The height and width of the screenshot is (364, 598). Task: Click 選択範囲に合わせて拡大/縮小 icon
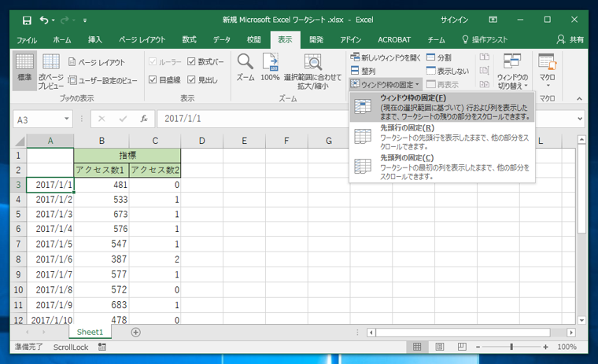point(312,67)
